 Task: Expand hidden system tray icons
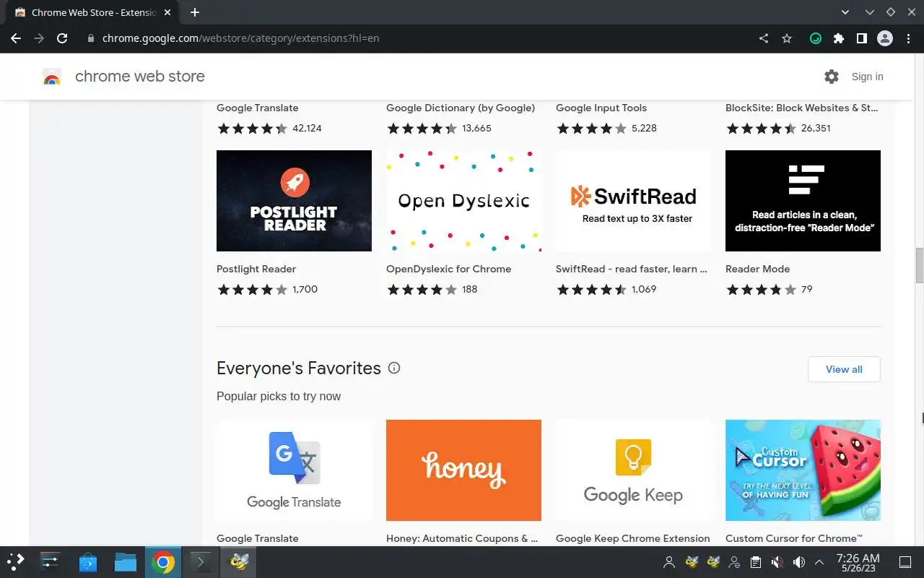pyautogui.click(x=819, y=562)
